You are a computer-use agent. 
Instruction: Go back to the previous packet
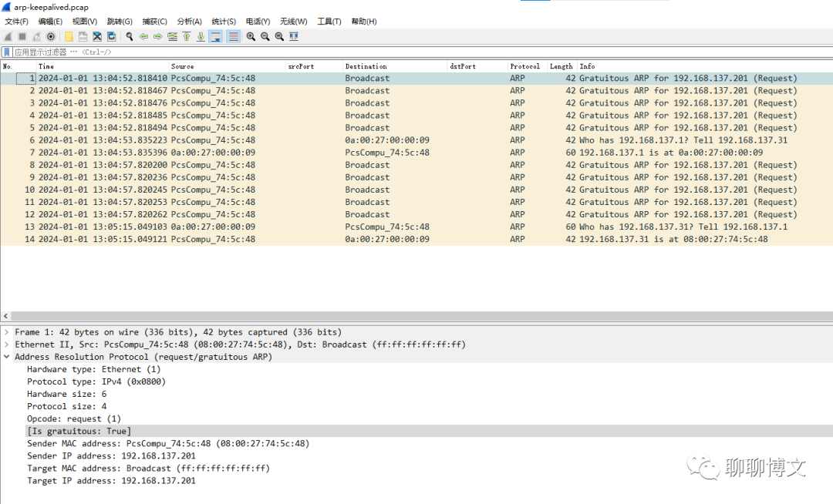point(143,37)
